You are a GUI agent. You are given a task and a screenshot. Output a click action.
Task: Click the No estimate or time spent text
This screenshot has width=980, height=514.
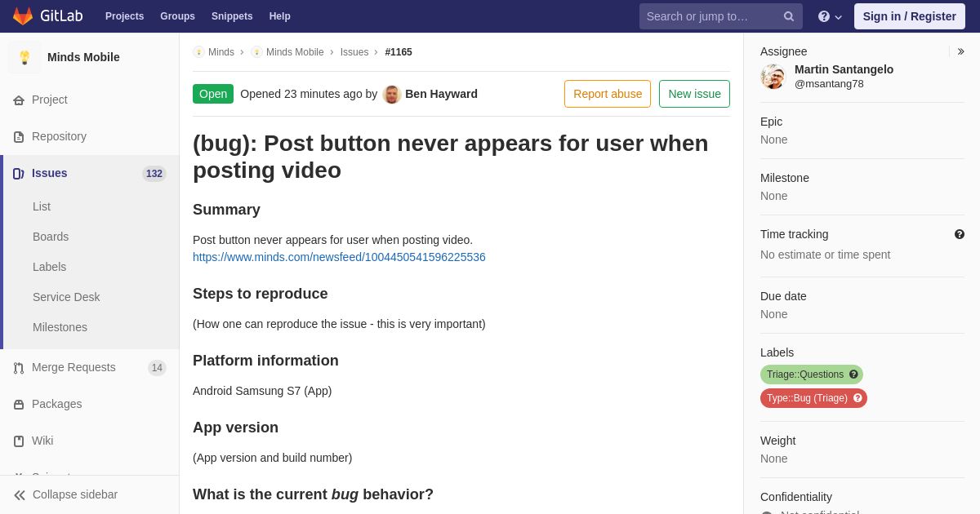825,255
